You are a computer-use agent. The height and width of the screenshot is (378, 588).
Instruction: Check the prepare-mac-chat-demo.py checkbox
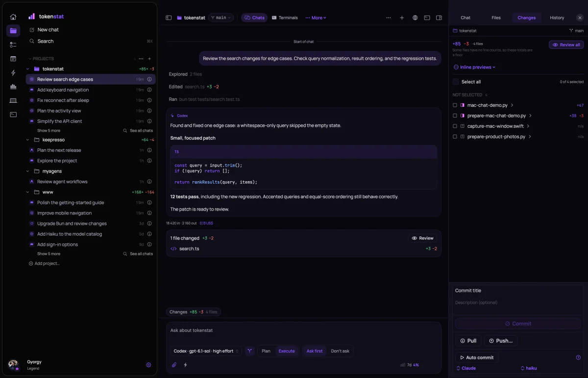pos(455,116)
